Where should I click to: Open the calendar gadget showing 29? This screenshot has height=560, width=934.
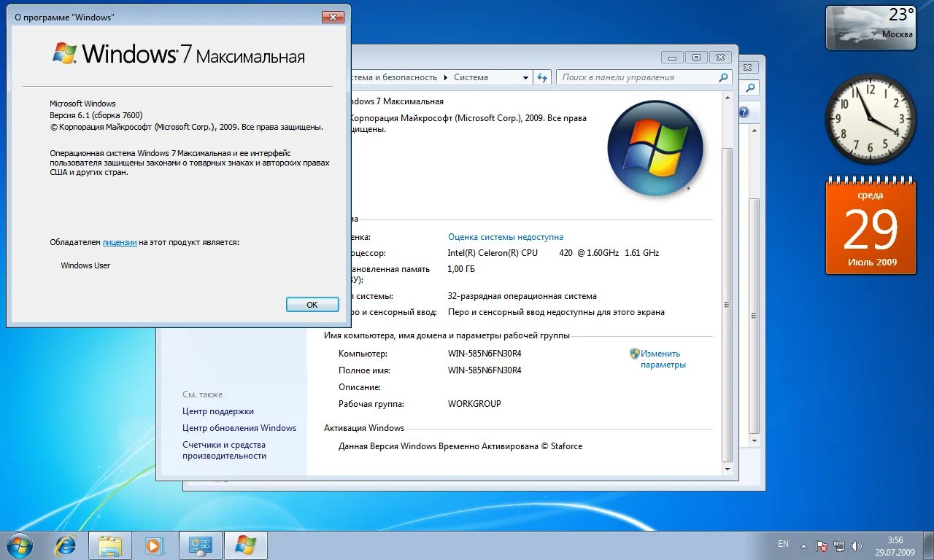pyautogui.click(x=871, y=225)
